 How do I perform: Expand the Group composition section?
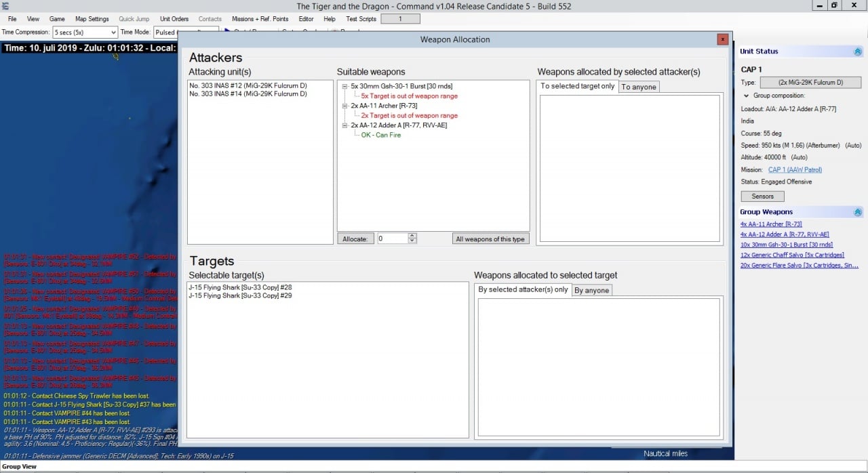[x=747, y=96]
